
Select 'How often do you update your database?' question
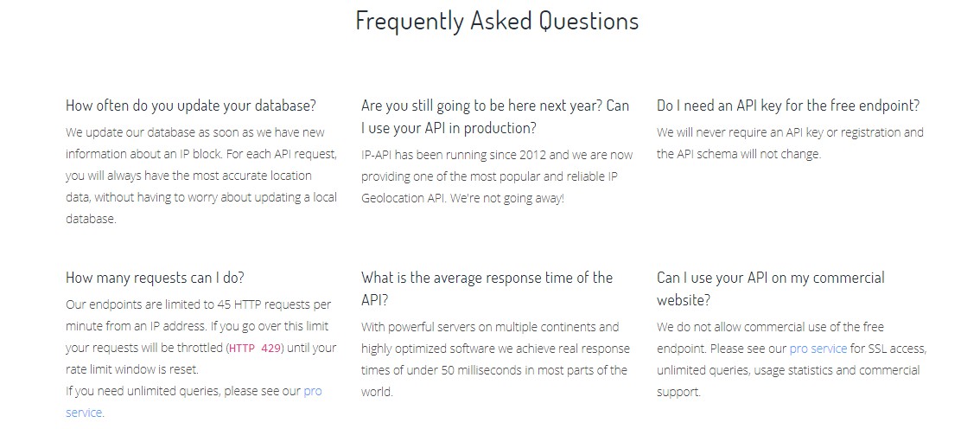pyautogui.click(x=191, y=106)
